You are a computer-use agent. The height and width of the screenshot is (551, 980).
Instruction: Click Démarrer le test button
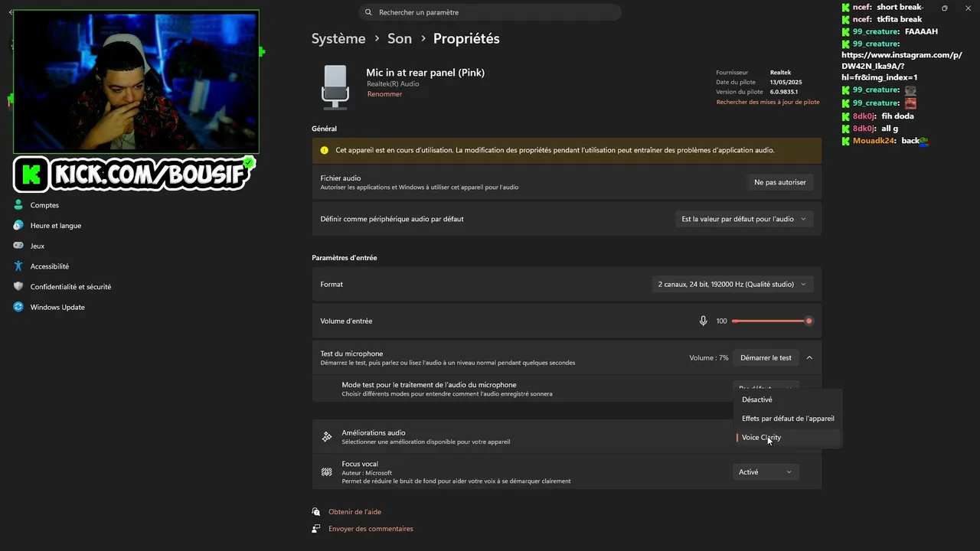pos(766,357)
